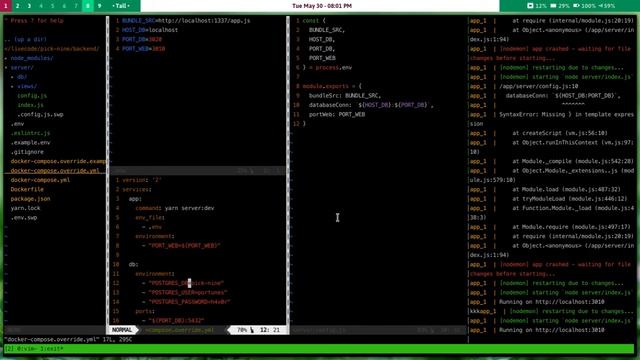
Task: Select .config.js.swp in file tree
Action: 40,114
